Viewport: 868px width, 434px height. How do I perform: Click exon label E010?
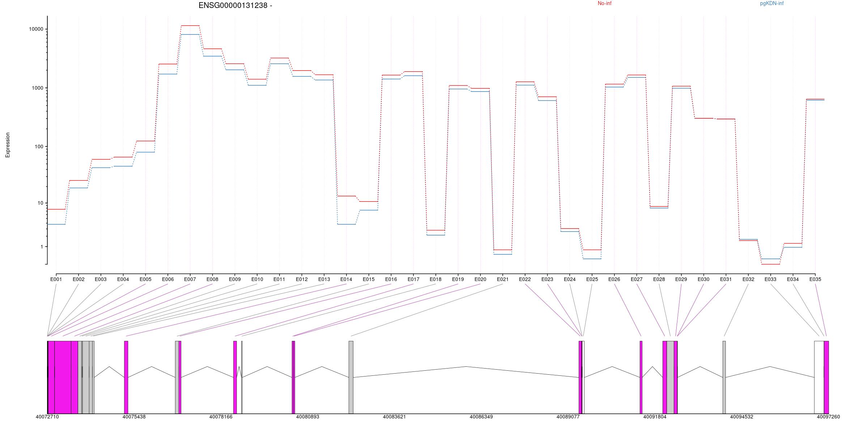click(257, 279)
